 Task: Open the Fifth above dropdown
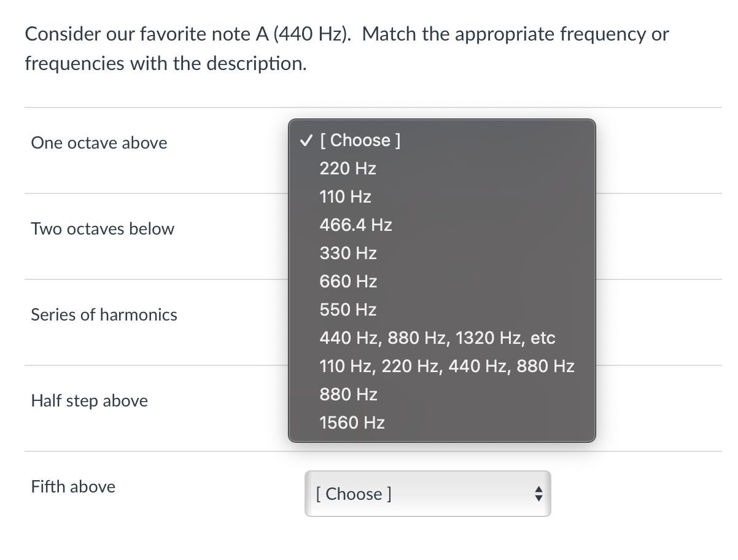pyautogui.click(x=427, y=494)
